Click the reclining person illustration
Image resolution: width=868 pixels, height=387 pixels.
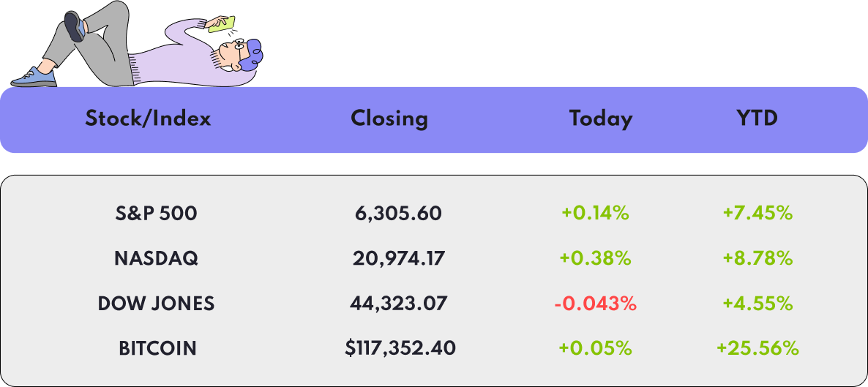(137, 45)
